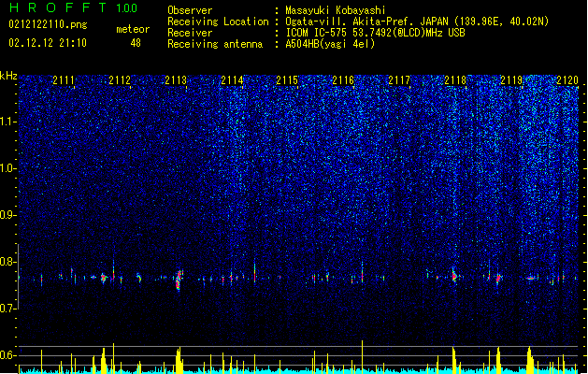This screenshot has height=374, width=588.
Task: Click the kHz axis unit label
Action: point(8,76)
